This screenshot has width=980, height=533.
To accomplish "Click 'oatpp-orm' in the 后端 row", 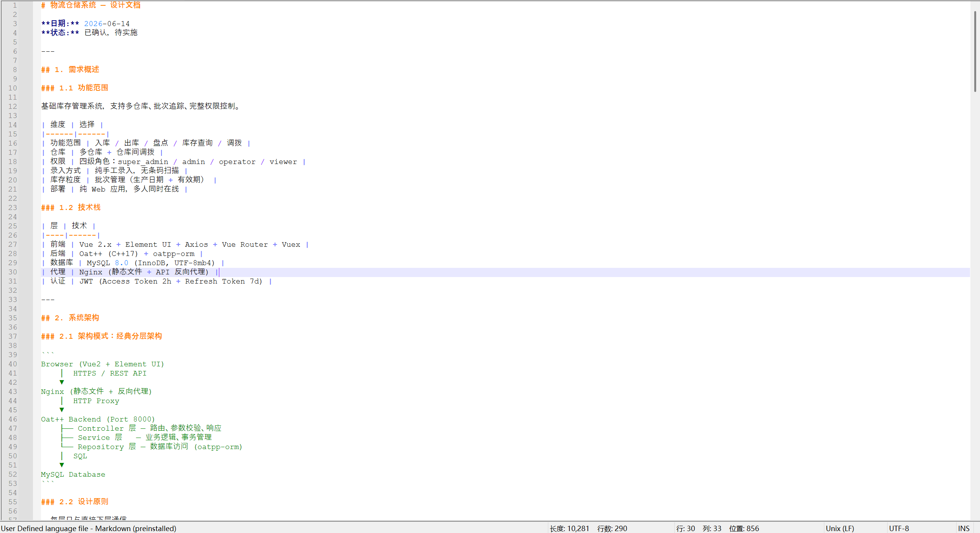I will tap(174, 254).
